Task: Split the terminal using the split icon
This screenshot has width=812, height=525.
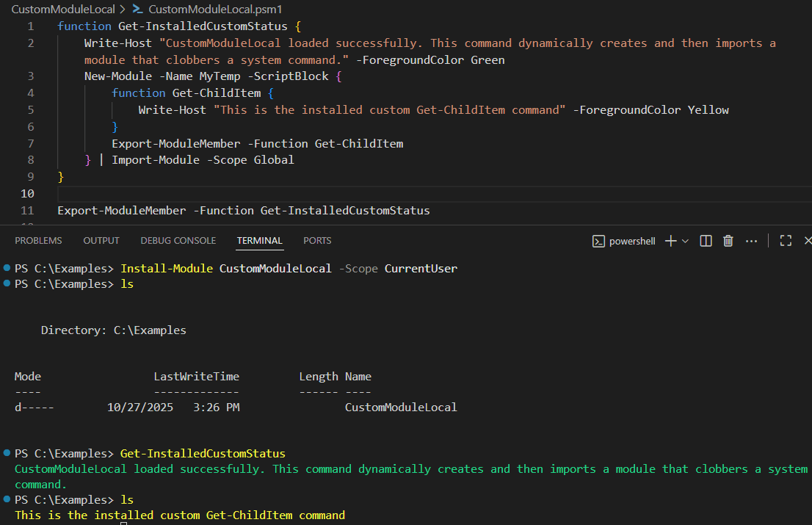Action: pyautogui.click(x=706, y=240)
